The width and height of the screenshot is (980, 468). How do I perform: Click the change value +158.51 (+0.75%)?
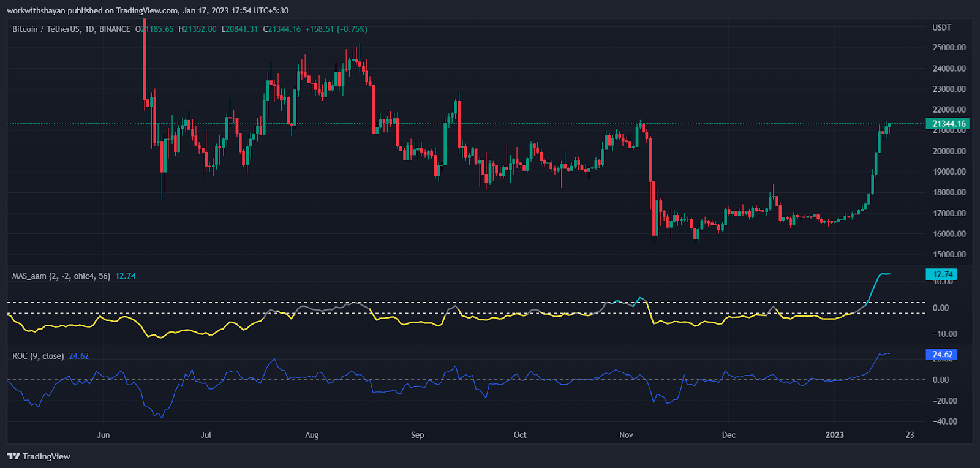coord(336,29)
